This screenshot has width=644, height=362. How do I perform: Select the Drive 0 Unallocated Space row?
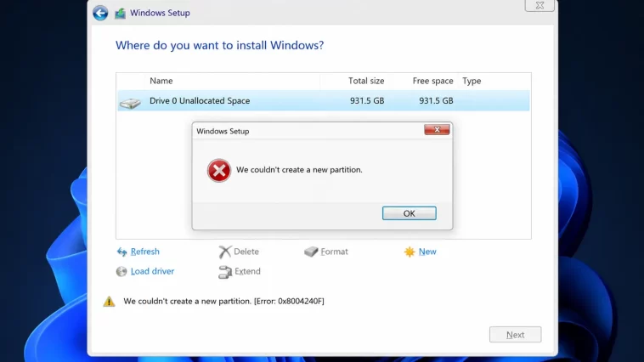pos(324,100)
